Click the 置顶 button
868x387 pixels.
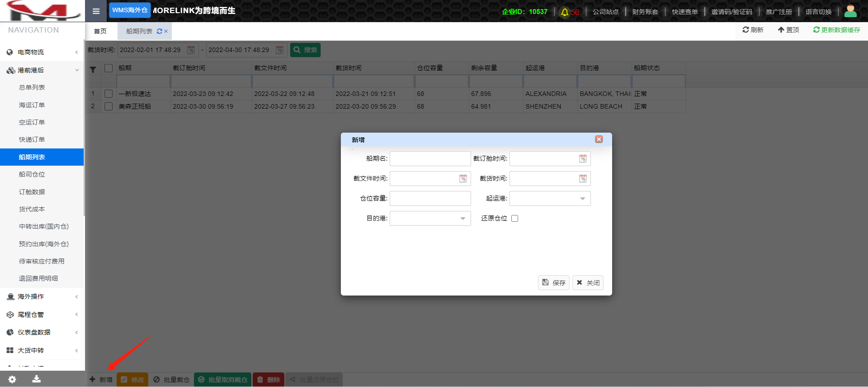tap(788, 30)
